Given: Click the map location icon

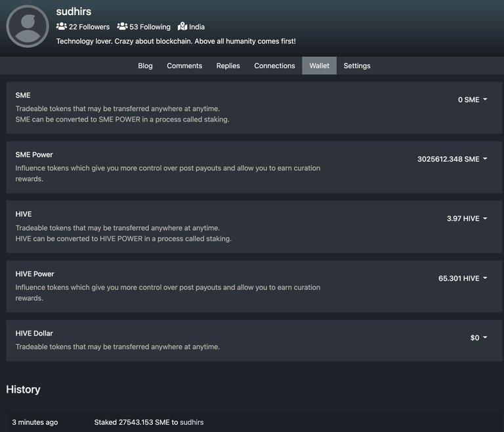Looking at the screenshot, I should point(182,26).
